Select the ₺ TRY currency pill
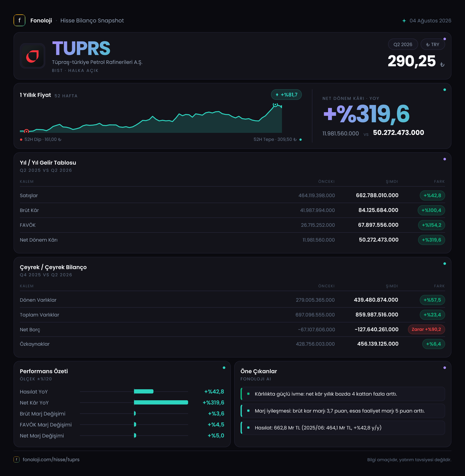465x476 pixels. [x=432, y=44]
